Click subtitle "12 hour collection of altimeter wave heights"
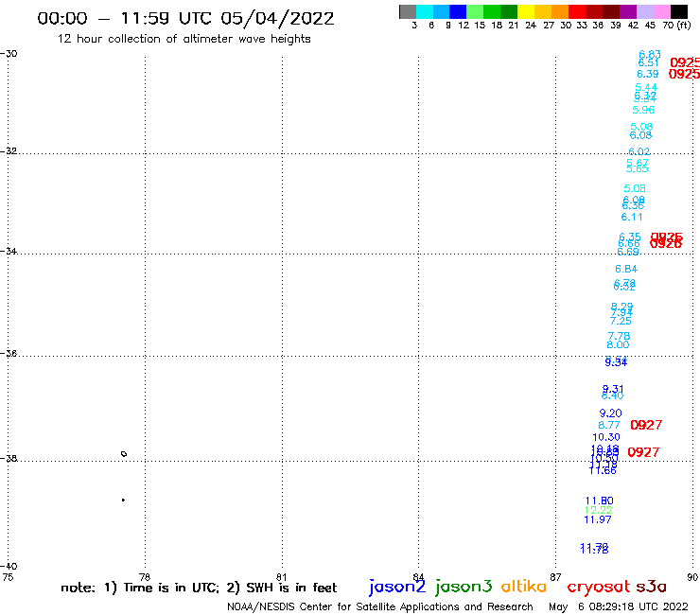This screenshot has height=615, width=700. click(x=184, y=39)
